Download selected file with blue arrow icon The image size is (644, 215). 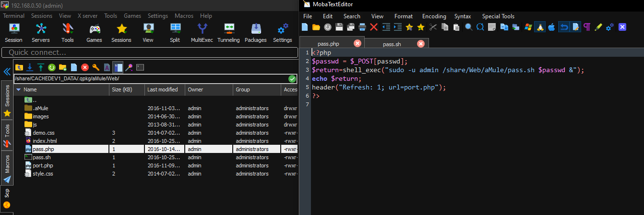[30, 67]
